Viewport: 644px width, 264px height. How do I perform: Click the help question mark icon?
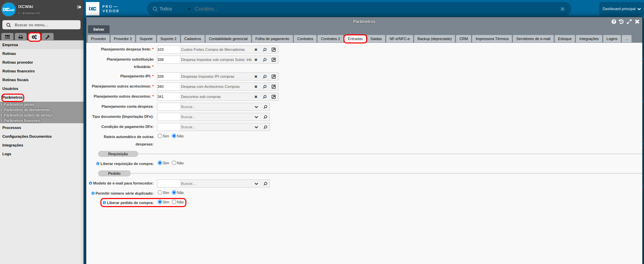[x=614, y=22]
